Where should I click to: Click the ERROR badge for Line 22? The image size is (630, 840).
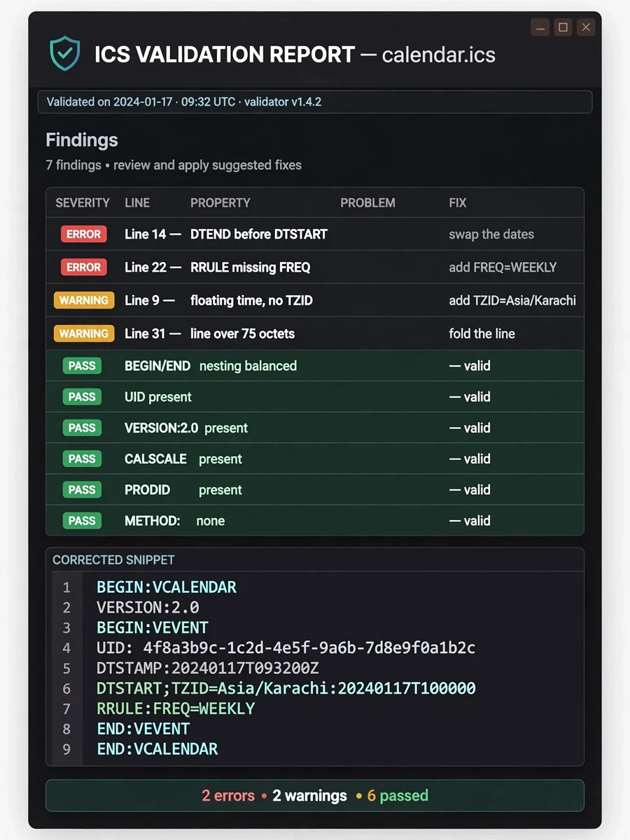click(84, 267)
